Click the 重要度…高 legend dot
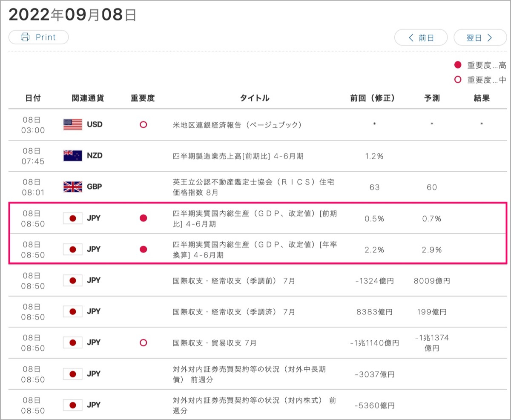 click(x=458, y=65)
